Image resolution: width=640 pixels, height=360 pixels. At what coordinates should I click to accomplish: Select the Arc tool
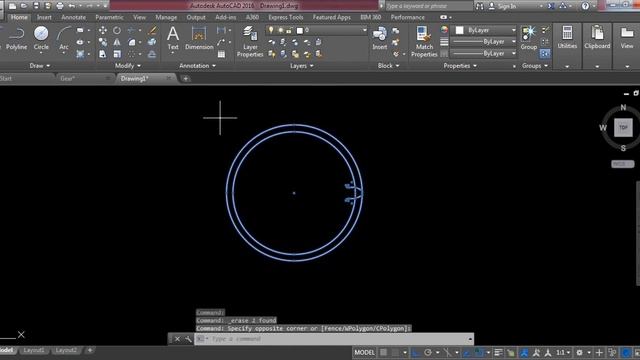click(x=64, y=39)
